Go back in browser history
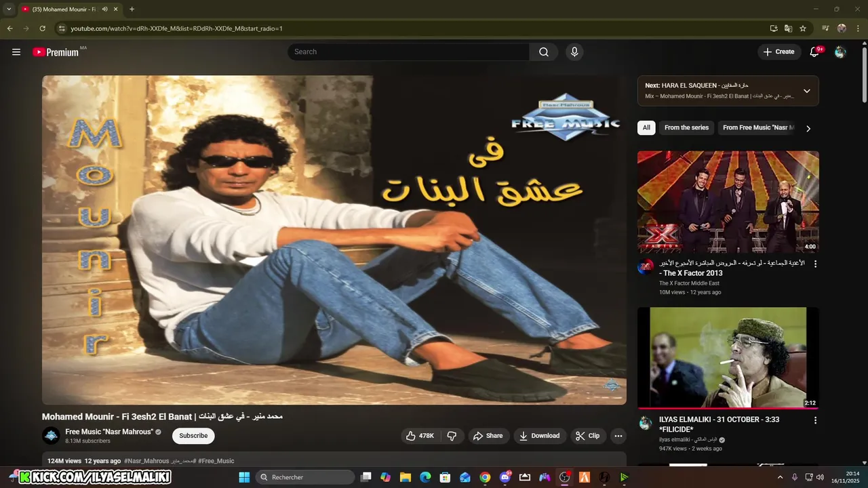 coord(9,28)
